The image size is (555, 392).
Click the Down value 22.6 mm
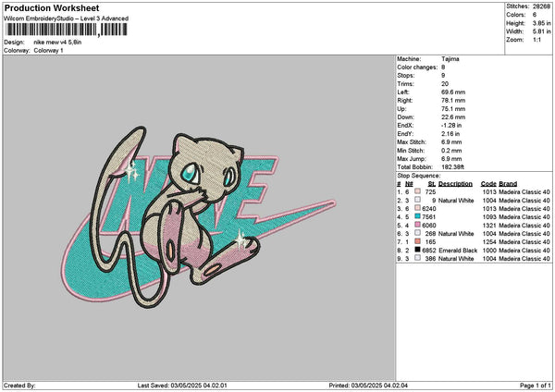pos(453,117)
